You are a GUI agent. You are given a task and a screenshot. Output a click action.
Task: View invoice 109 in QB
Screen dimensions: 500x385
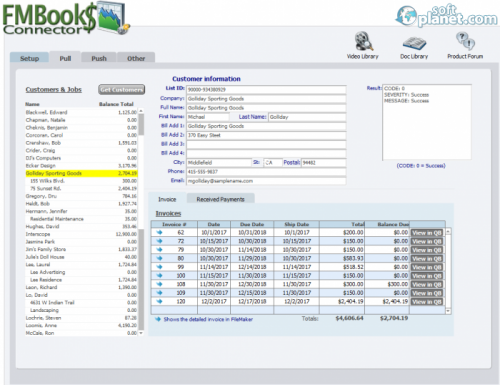point(427,293)
